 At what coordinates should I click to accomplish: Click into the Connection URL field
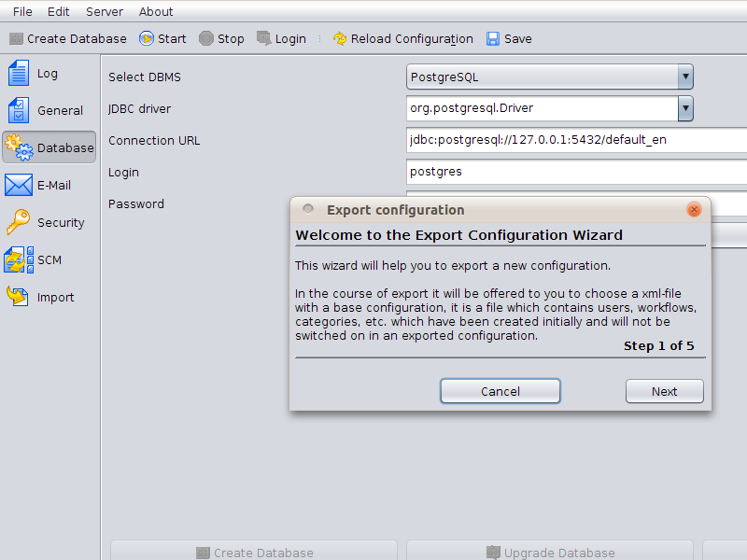576,140
